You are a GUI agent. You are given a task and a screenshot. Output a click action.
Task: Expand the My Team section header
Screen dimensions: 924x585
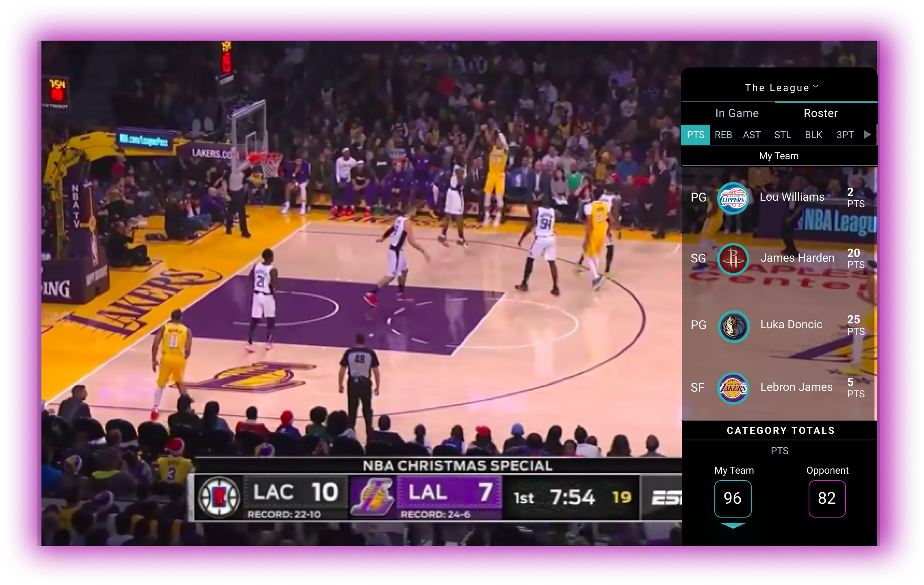point(779,156)
